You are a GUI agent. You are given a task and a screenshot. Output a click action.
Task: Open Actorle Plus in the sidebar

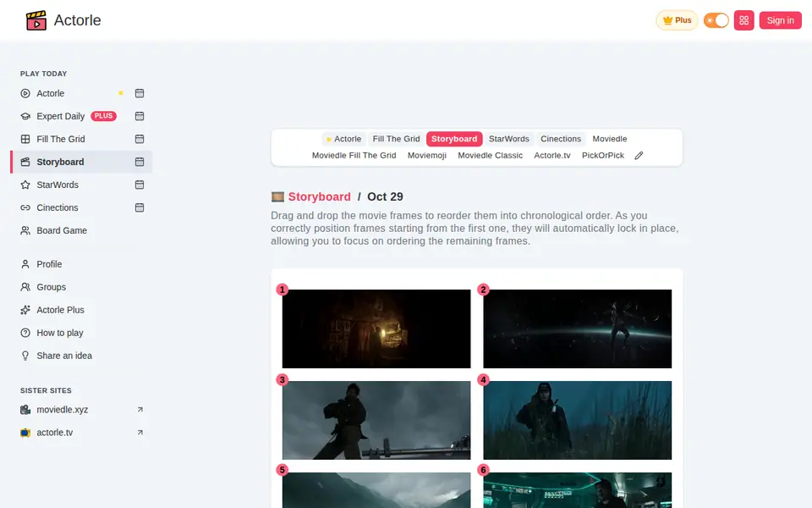point(60,310)
